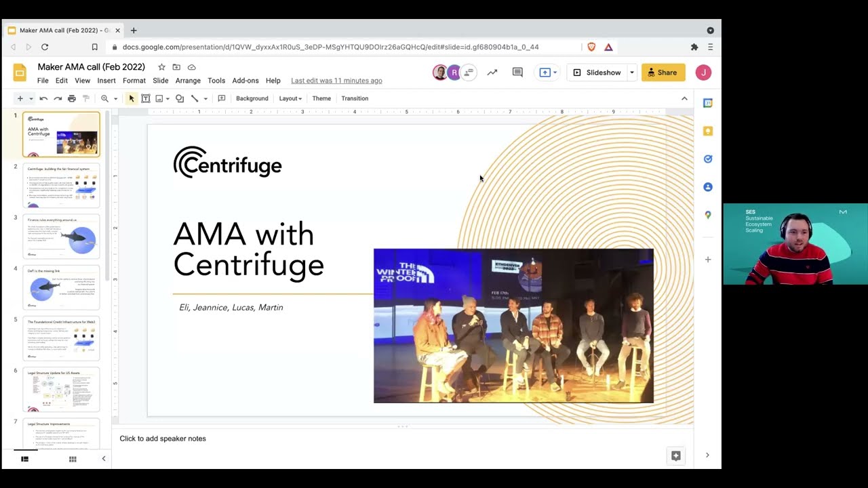
Task: Open the Google Calendar side panel icon
Action: 708,103
